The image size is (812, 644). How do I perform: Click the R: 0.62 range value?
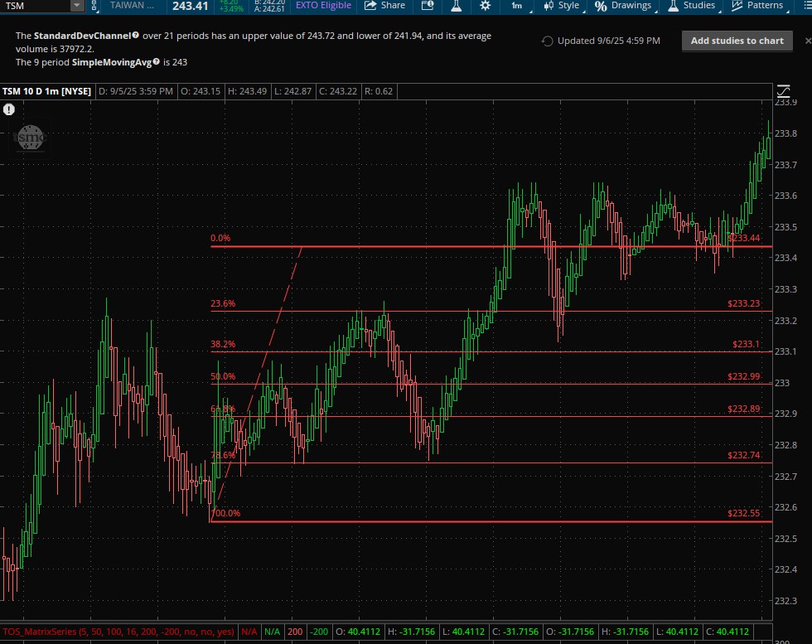point(379,91)
